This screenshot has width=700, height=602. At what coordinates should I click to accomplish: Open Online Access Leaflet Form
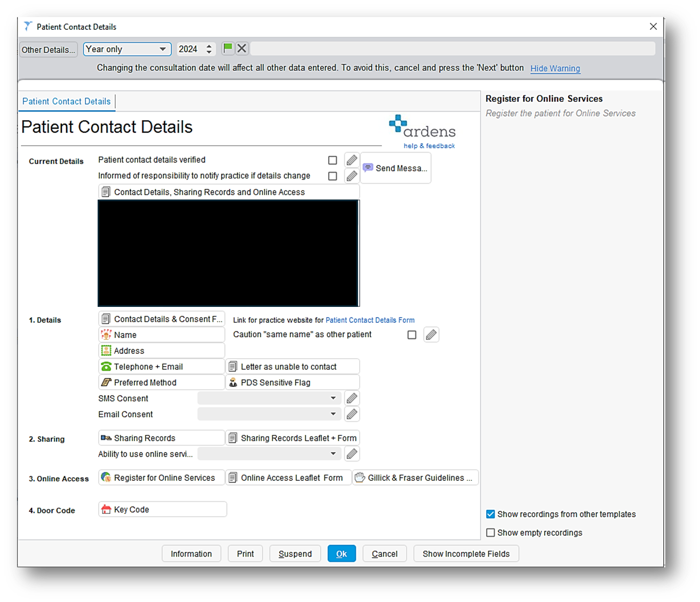[289, 478]
